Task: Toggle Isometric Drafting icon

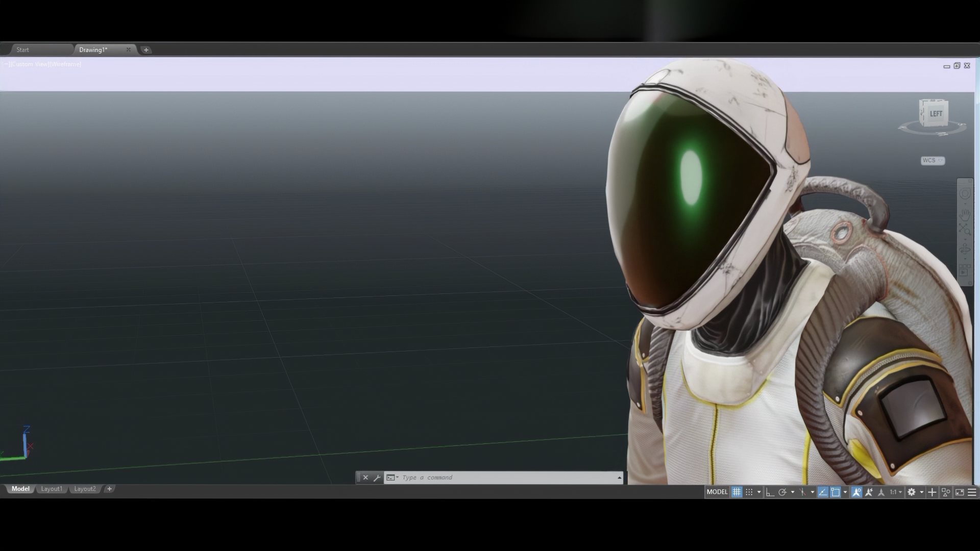Action: tap(802, 492)
